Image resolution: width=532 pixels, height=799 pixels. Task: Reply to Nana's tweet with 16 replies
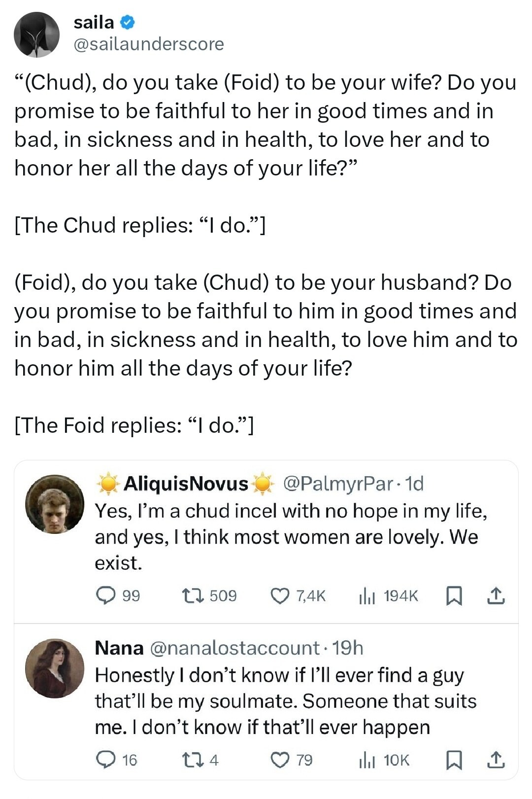coord(105,760)
